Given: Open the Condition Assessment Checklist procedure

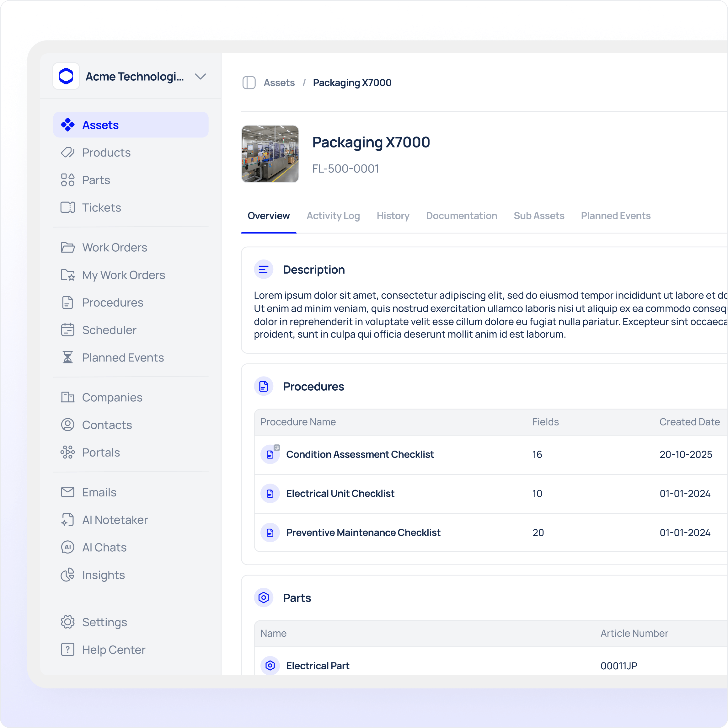Looking at the screenshot, I should [360, 454].
